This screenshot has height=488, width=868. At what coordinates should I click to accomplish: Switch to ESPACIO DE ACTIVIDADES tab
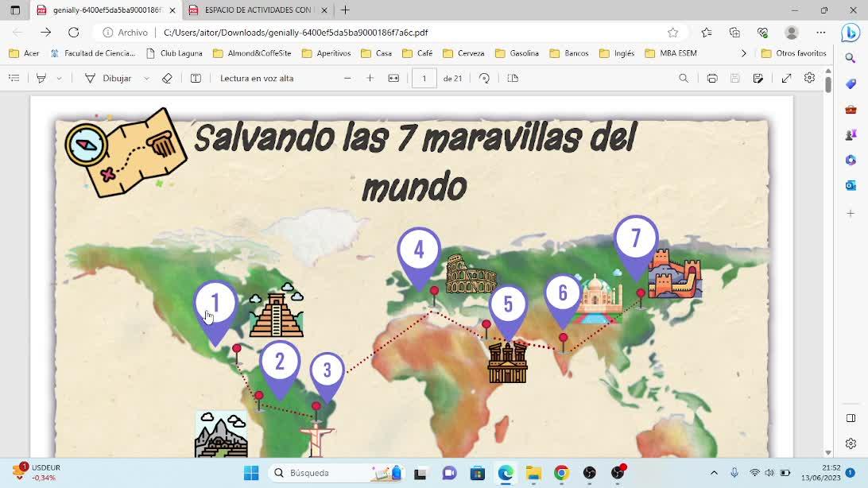256,10
